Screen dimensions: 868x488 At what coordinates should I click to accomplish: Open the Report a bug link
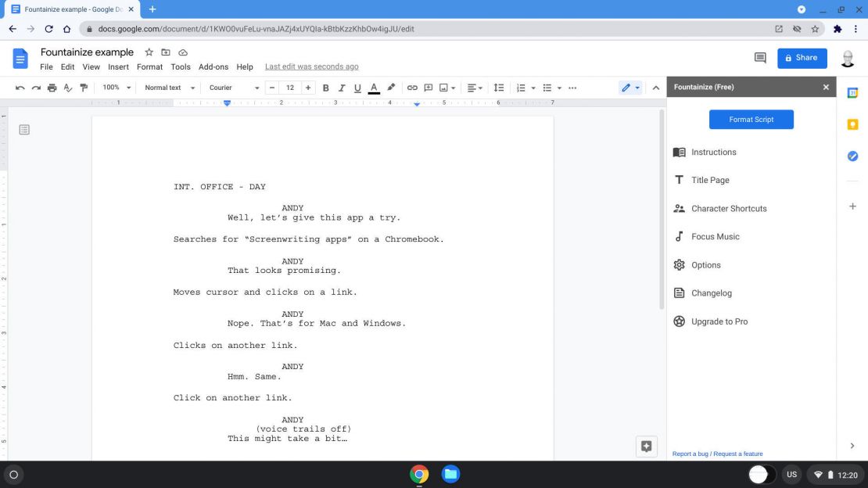(x=692, y=454)
